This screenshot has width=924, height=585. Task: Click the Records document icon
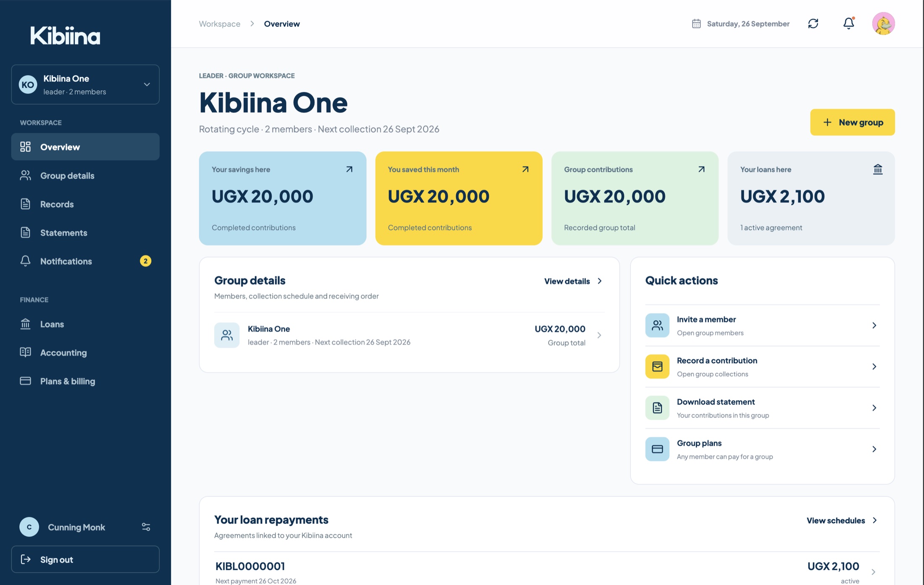[x=25, y=204]
